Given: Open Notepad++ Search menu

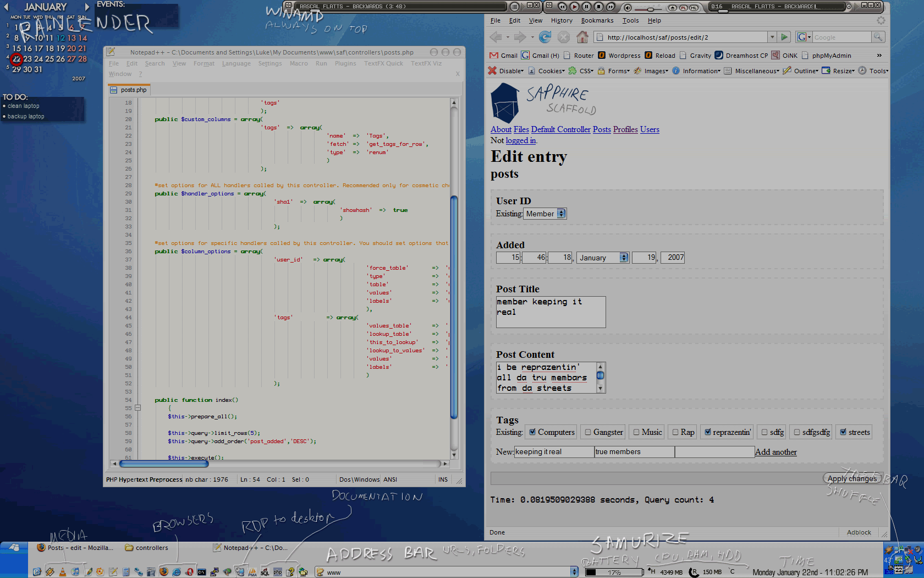Looking at the screenshot, I should click(155, 63).
